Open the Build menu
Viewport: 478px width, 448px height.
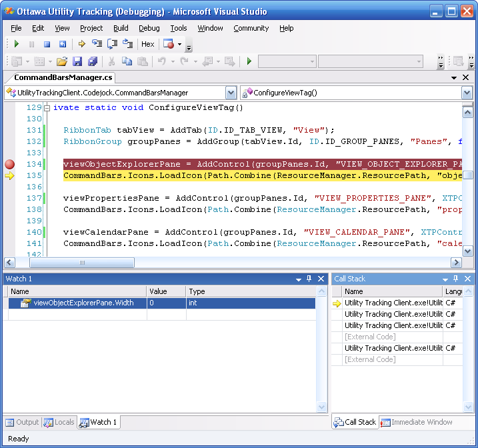click(x=121, y=28)
